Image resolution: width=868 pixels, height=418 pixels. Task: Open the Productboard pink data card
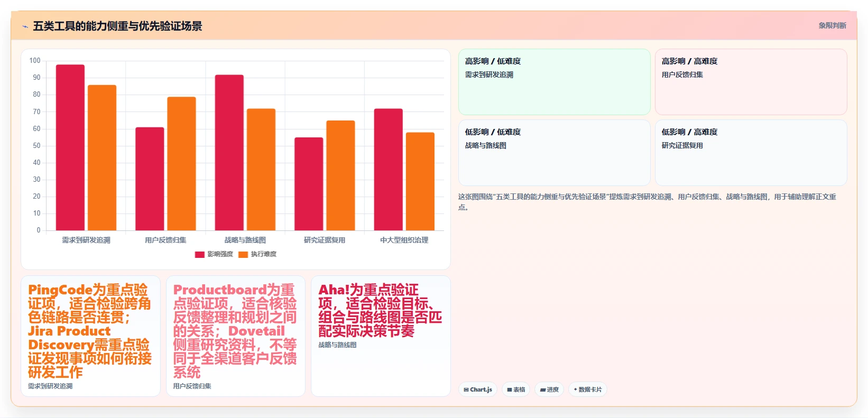point(236,336)
